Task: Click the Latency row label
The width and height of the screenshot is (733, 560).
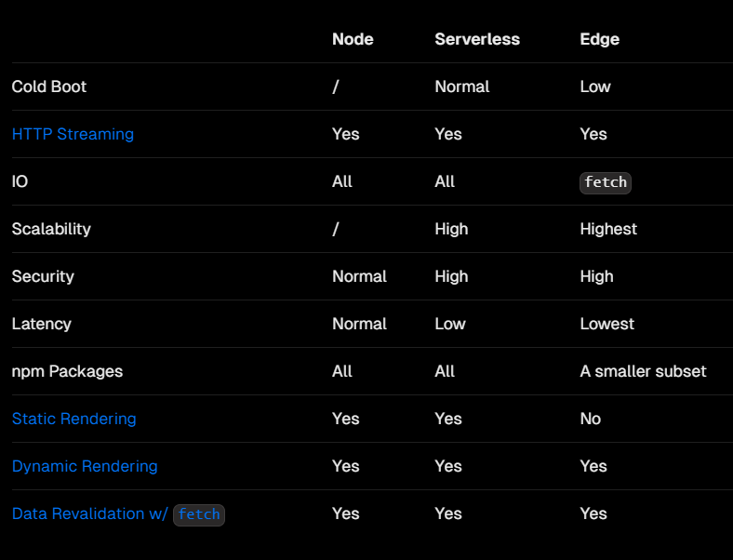Action: 42,324
